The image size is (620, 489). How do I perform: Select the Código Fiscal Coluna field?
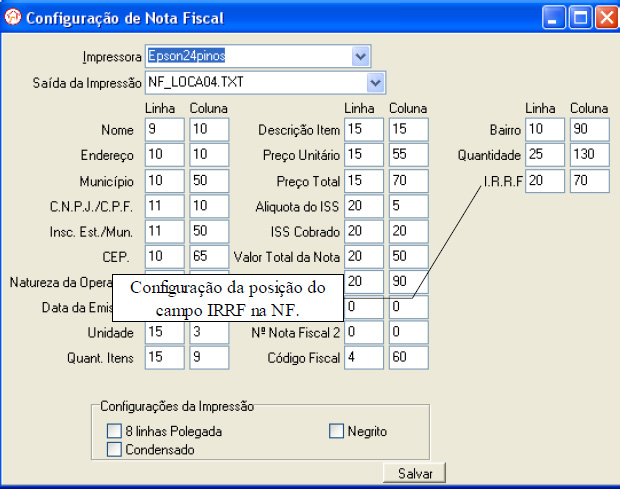click(x=408, y=358)
